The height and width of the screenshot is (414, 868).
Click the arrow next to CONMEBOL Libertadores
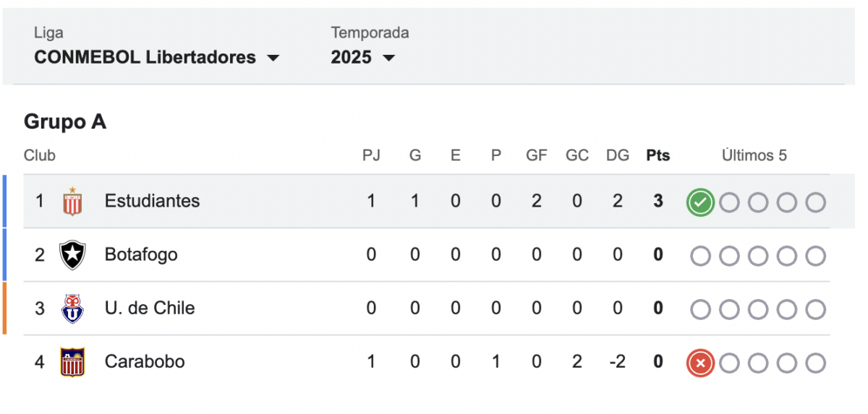273,58
